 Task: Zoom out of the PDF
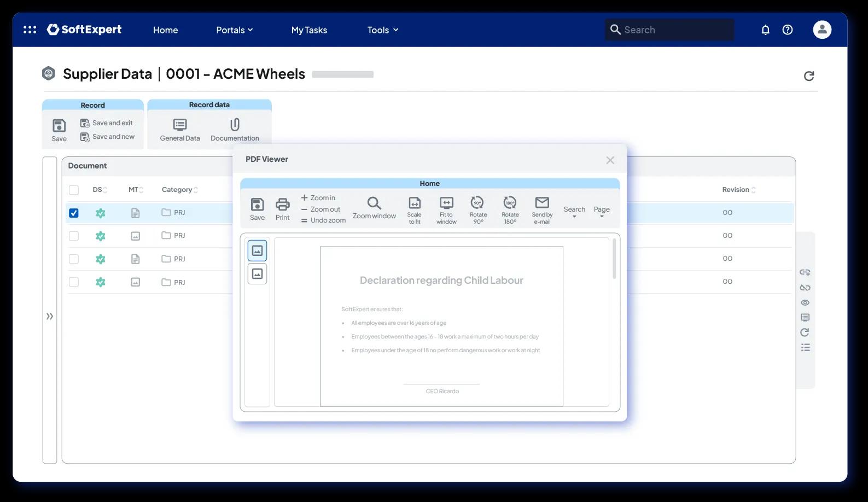[x=321, y=209]
